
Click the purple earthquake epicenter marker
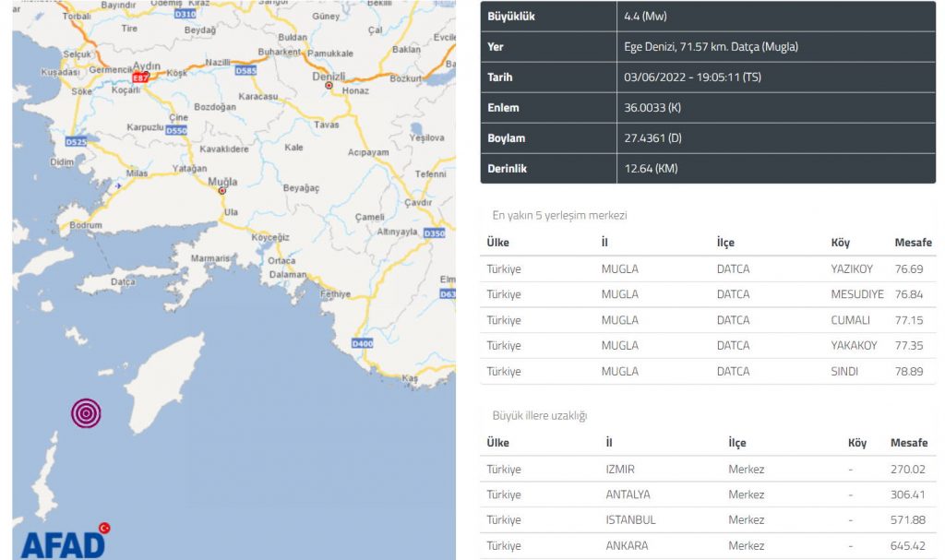[x=86, y=413]
